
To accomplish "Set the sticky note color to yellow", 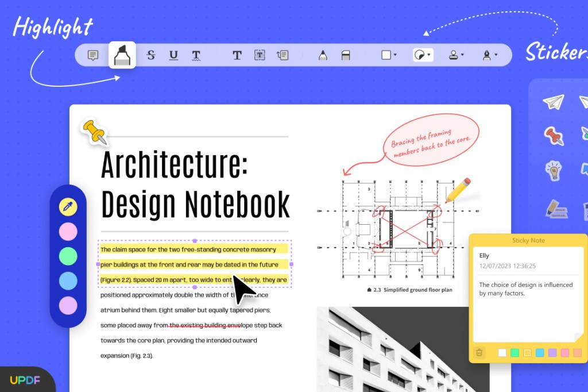I will [x=527, y=352].
